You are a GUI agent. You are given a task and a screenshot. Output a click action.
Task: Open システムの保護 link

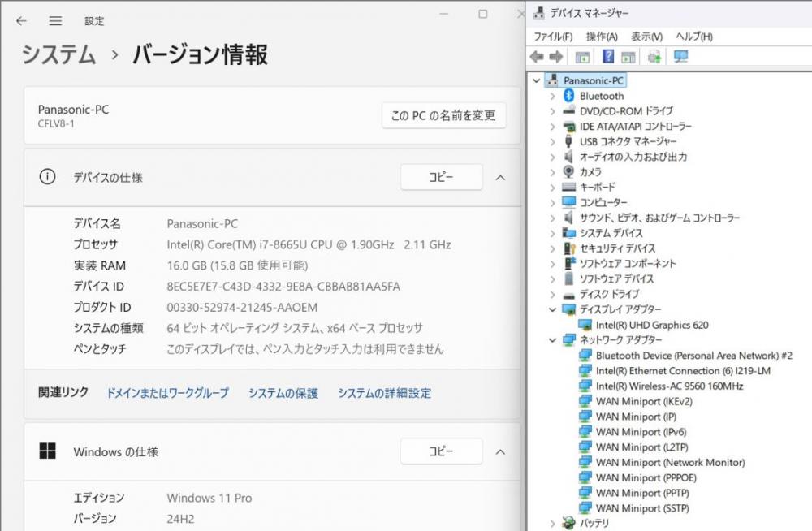(x=283, y=393)
